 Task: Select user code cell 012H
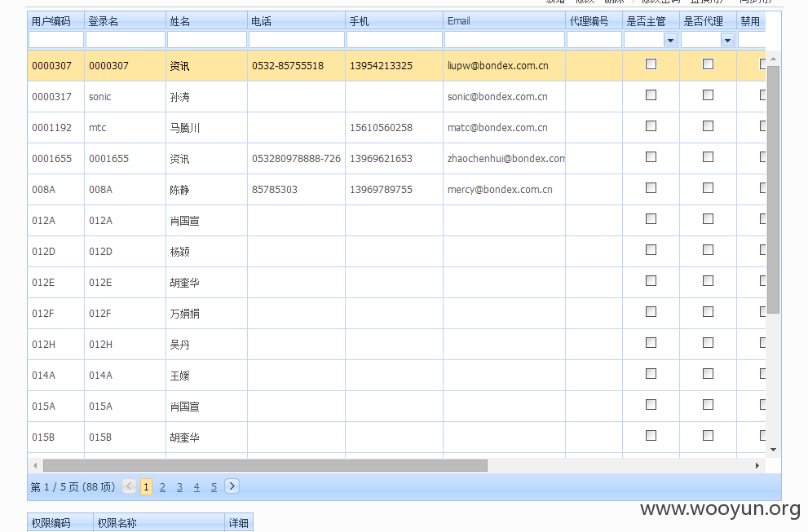[55, 344]
